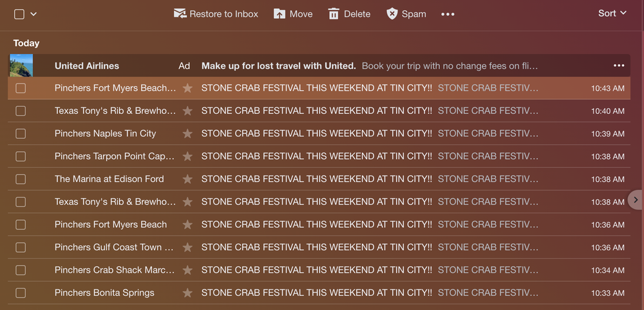Tick checkbox for Pinchers Crab Shack email
The height and width of the screenshot is (310, 644).
[x=21, y=270]
